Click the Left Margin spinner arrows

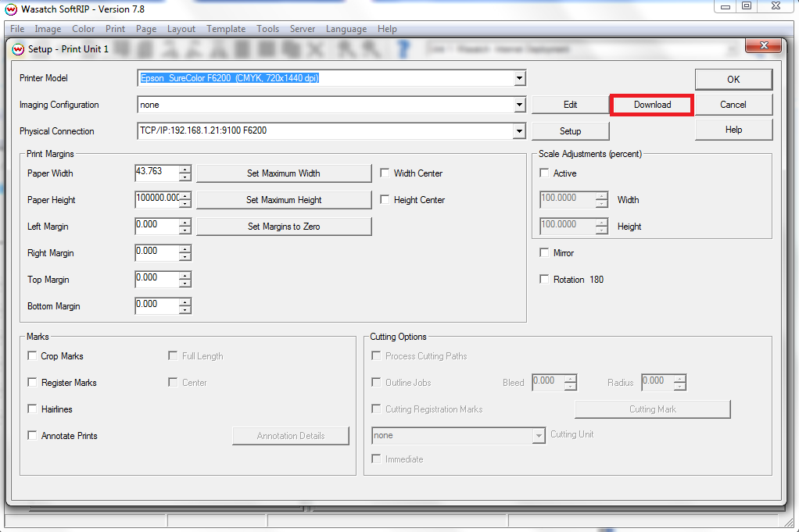click(x=185, y=226)
